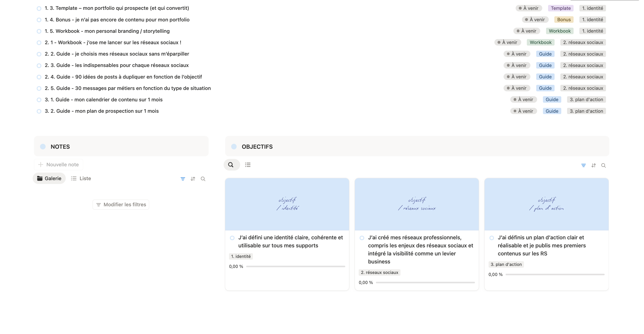This screenshot has width=644, height=334.
Task: Open Workbook type tag on row 1. 5.
Action: pyautogui.click(x=559, y=31)
